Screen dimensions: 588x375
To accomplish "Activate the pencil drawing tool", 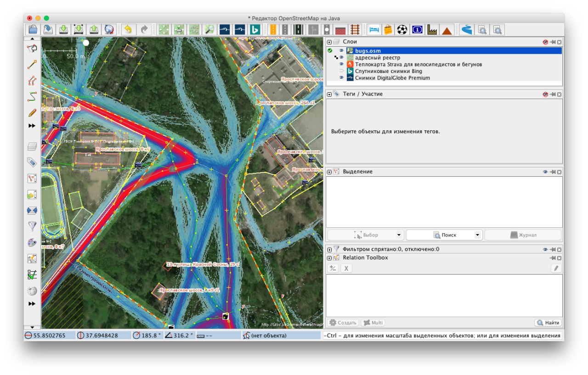I will point(32,112).
